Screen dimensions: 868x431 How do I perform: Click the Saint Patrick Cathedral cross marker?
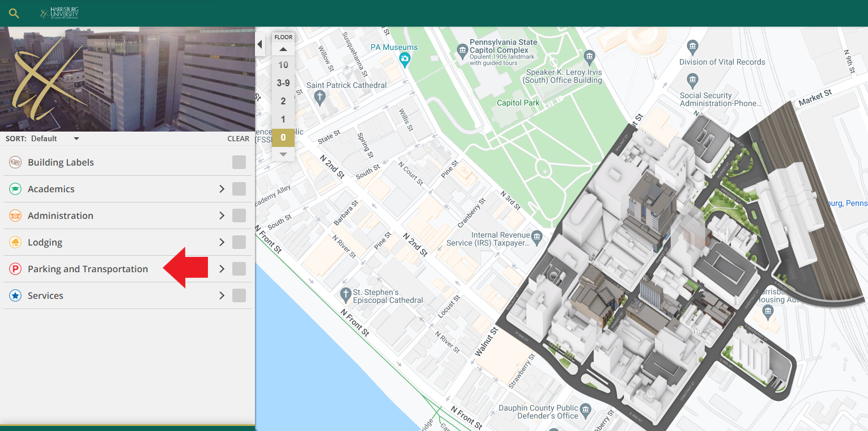(320, 98)
